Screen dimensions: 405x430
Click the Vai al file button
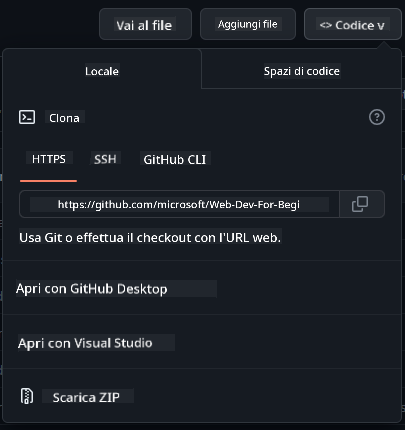point(145,24)
